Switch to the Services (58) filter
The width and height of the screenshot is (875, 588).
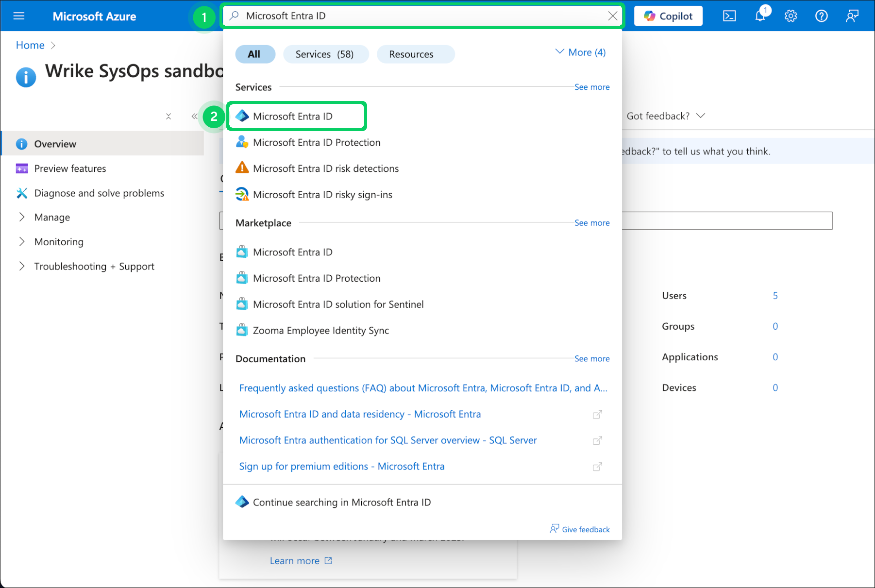[x=324, y=54]
